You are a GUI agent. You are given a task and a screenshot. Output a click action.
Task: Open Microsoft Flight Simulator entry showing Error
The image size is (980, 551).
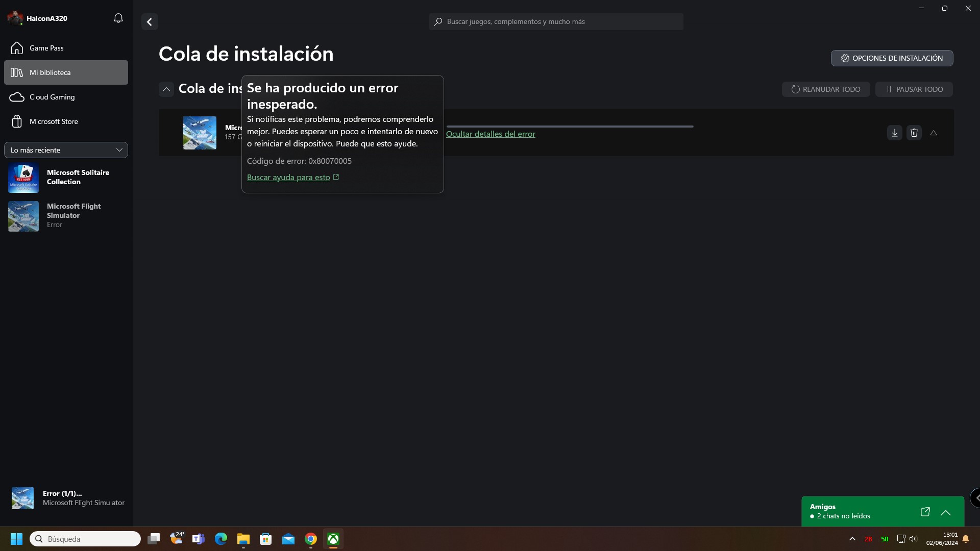pyautogui.click(x=66, y=216)
